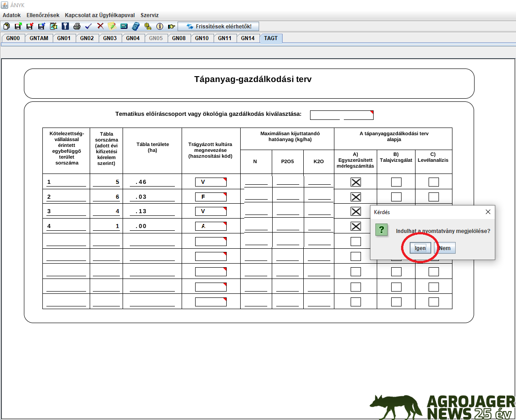Check Levélanalízis box in row 2
This screenshot has width=516, height=420.
(x=434, y=197)
